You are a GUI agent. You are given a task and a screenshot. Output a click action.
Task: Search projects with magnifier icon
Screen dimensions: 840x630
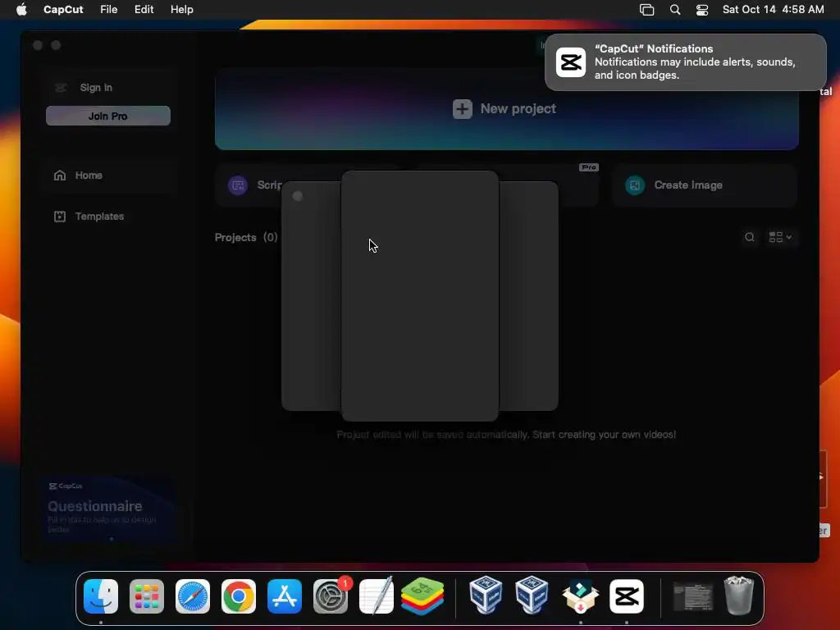click(750, 237)
